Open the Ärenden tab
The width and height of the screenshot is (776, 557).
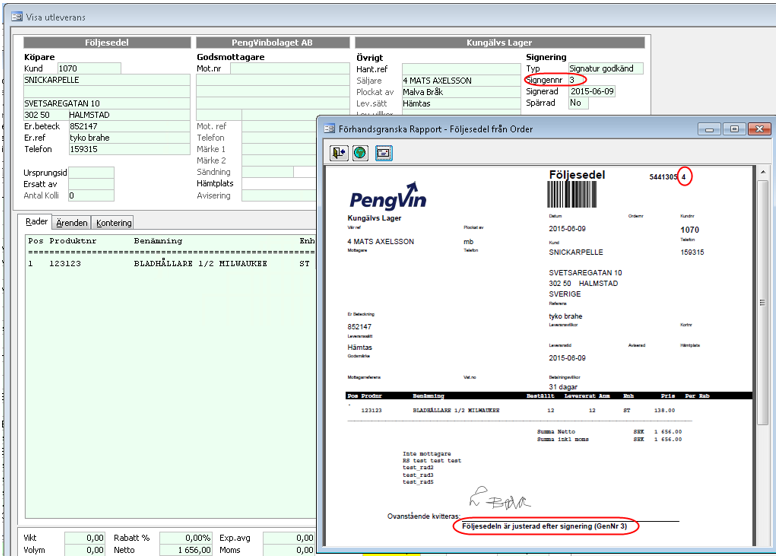[72, 223]
